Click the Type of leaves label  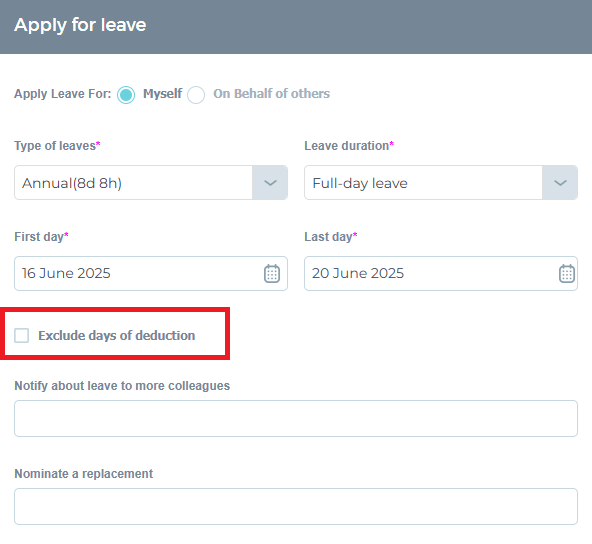click(x=57, y=146)
